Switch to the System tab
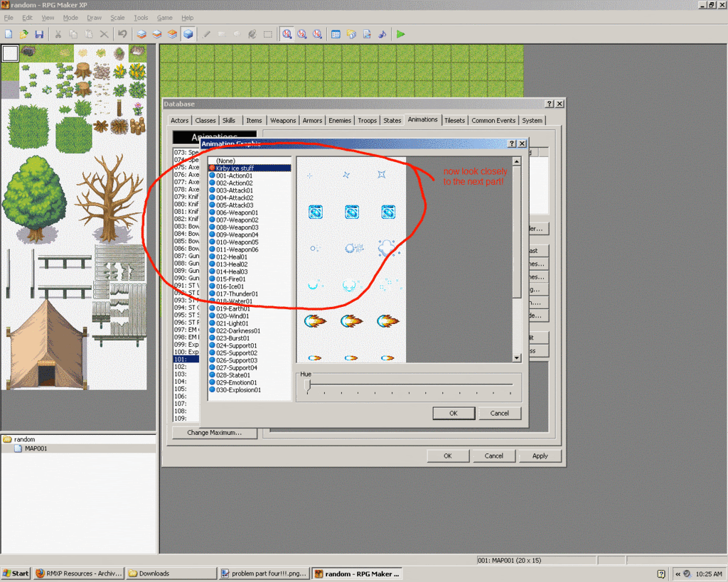The width and height of the screenshot is (728, 582). pyautogui.click(x=532, y=121)
